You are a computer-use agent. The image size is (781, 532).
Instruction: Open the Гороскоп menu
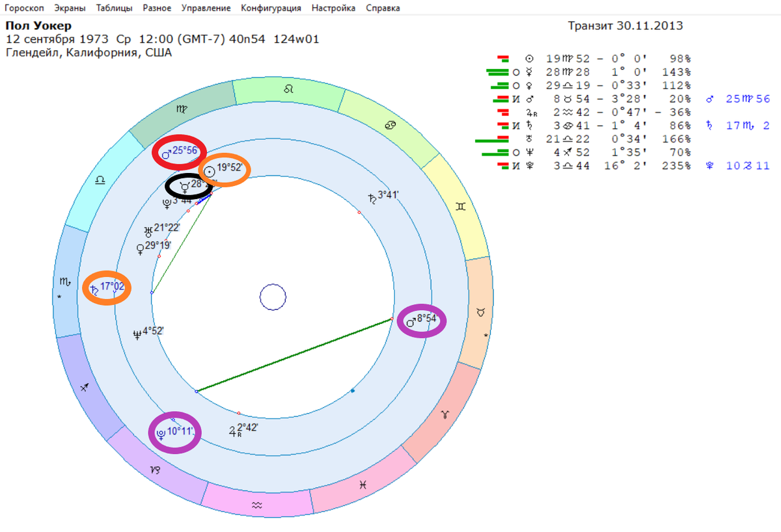tap(25, 8)
